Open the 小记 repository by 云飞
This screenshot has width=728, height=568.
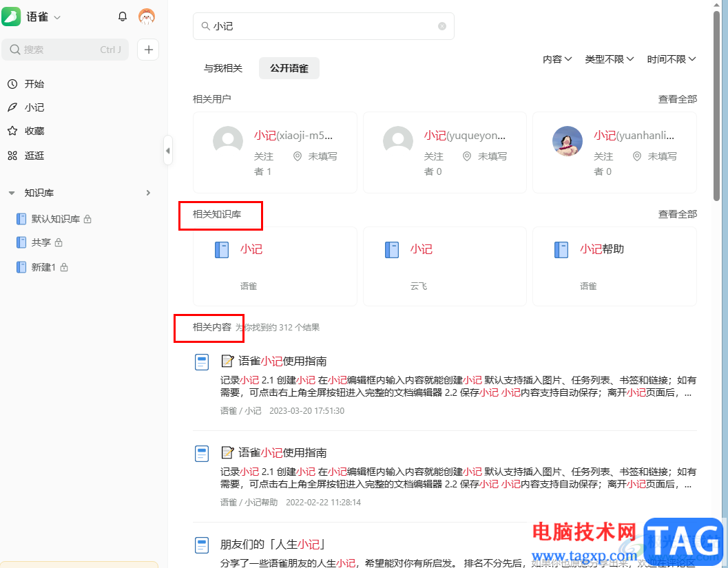pyautogui.click(x=445, y=266)
